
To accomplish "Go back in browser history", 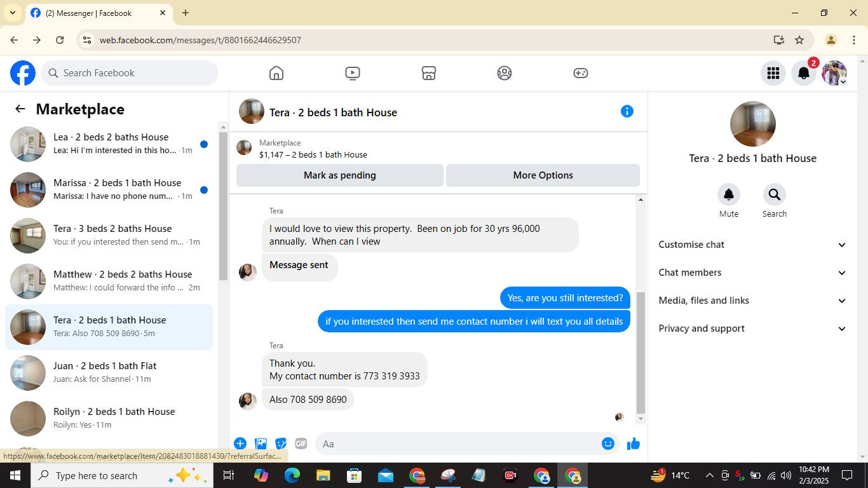I will 14,40.
